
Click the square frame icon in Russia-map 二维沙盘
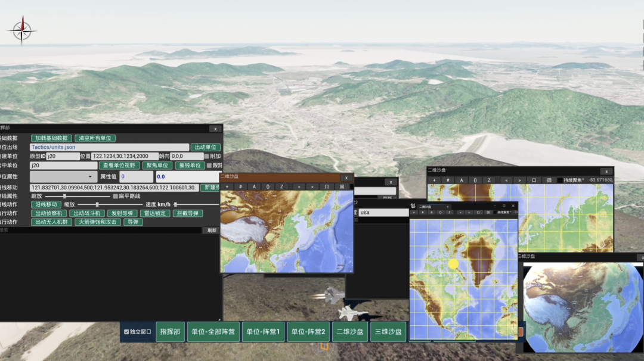pos(534,180)
